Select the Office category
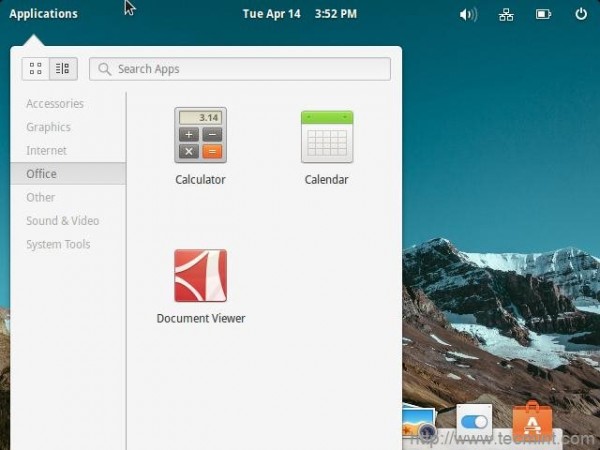Screen dimensions: 600x450 tap(68, 174)
